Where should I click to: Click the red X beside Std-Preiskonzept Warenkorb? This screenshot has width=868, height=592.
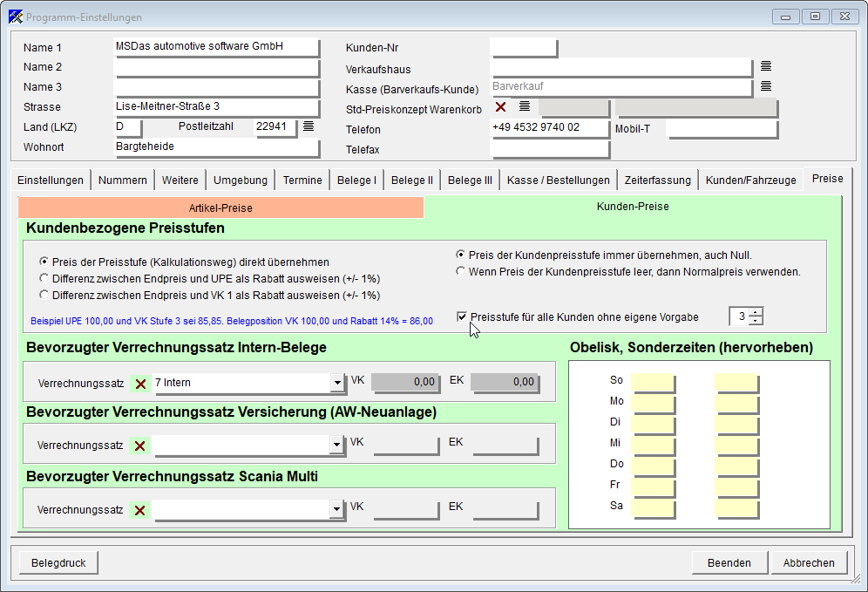coord(500,107)
